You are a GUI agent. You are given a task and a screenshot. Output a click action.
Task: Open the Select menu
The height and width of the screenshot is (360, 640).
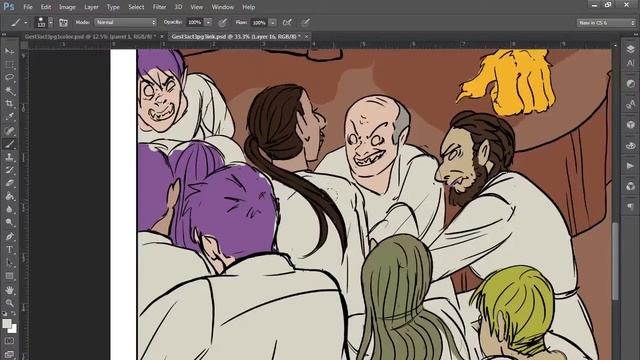136,7
